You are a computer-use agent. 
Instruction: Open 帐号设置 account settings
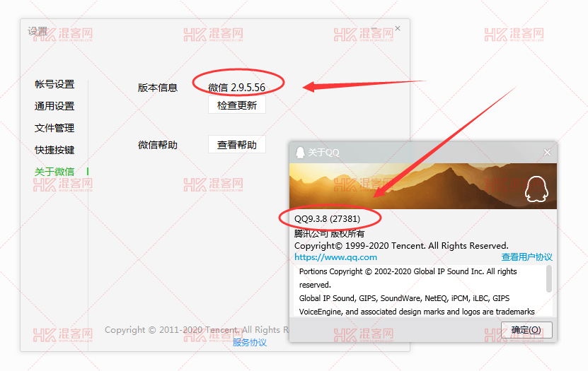(x=54, y=84)
